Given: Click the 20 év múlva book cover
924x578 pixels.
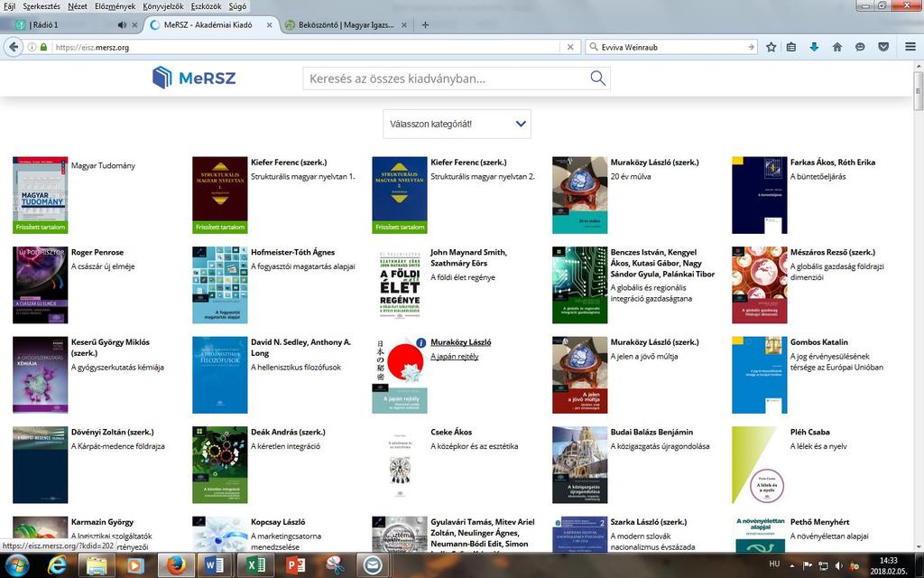Looking at the screenshot, I should pyautogui.click(x=579, y=195).
